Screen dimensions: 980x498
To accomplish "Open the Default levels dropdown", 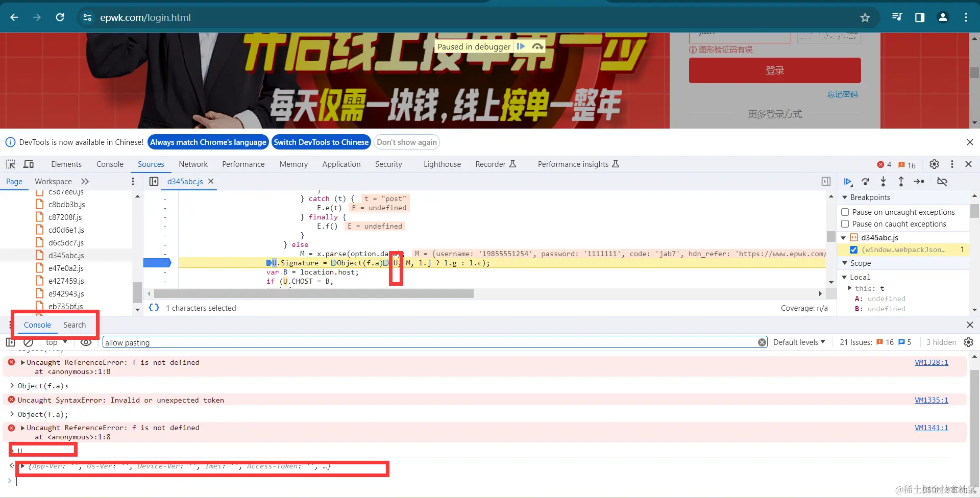I will click(x=798, y=342).
